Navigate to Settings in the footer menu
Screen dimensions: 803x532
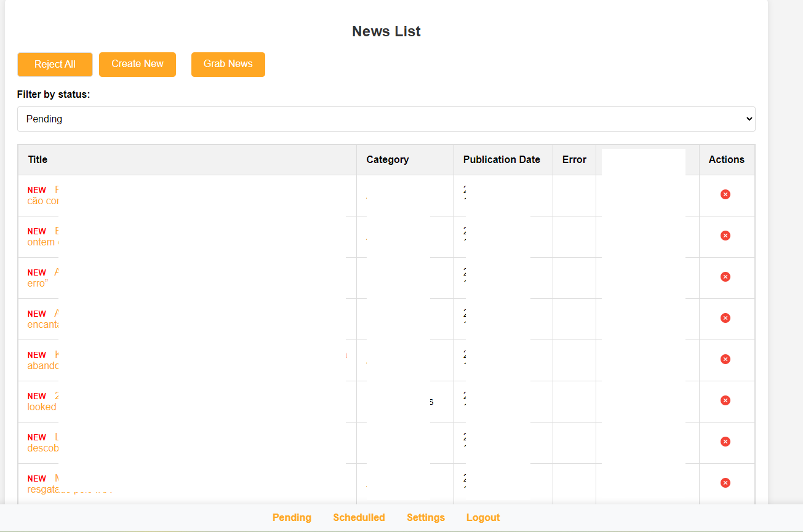(425, 517)
